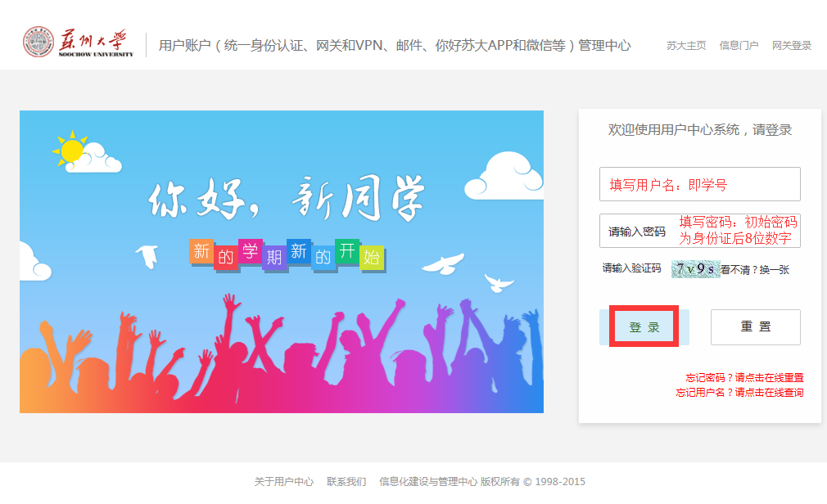
Task: Focus the username input field
Action: pos(699,184)
